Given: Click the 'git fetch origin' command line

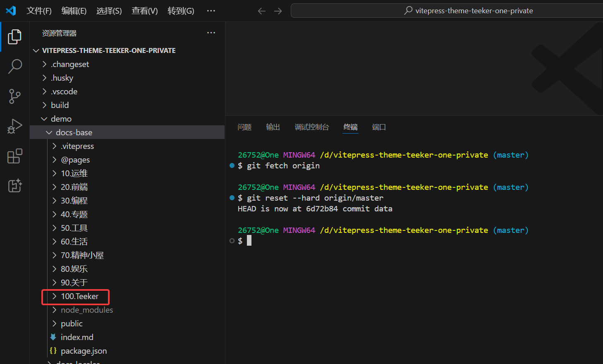Looking at the screenshot, I should 283,165.
